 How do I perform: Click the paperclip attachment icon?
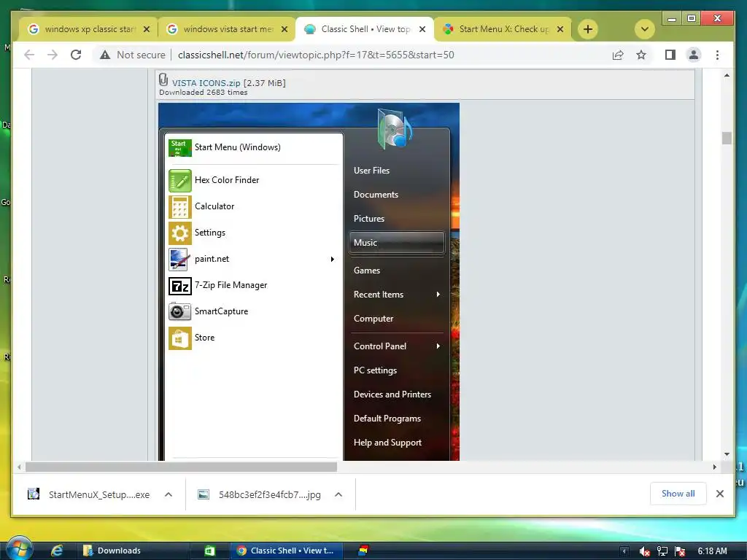[x=163, y=79]
